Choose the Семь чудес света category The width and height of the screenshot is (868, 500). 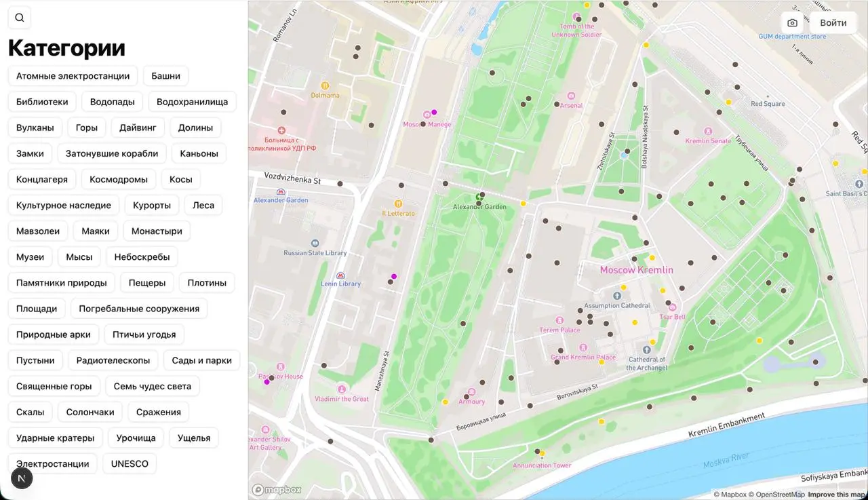click(x=153, y=386)
